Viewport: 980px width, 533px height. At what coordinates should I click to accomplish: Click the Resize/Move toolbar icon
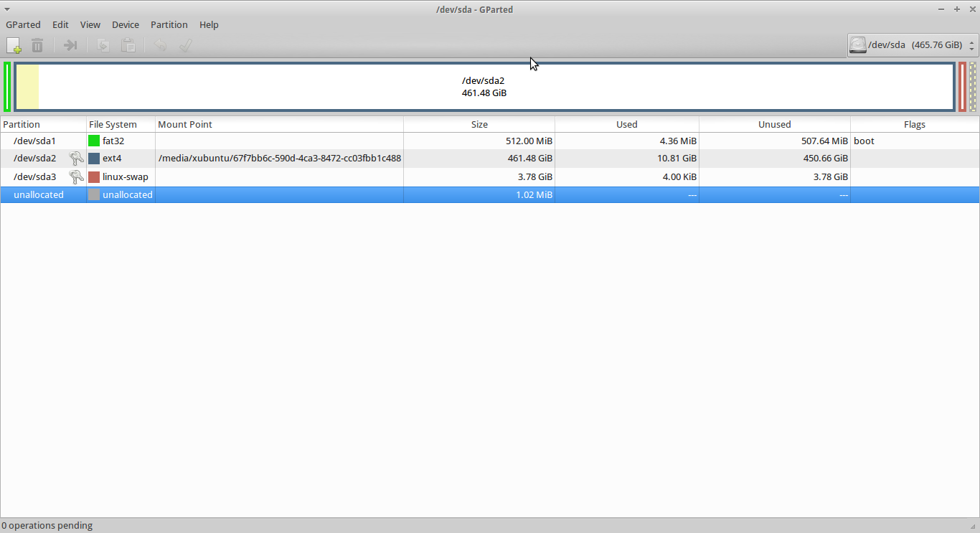tap(70, 45)
